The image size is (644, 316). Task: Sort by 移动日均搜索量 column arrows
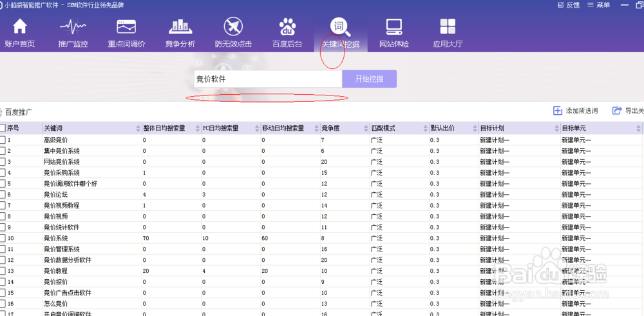click(316, 128)
